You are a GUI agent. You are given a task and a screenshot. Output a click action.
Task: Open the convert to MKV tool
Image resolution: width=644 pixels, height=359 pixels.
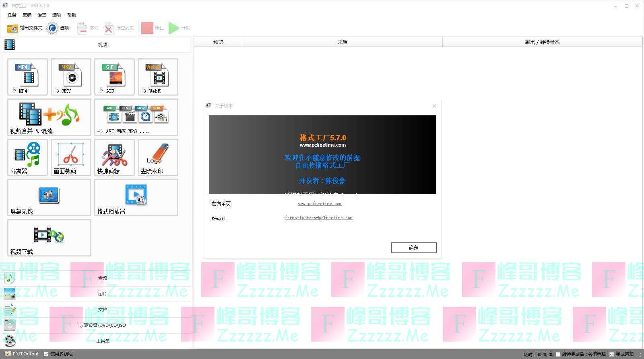click(x=71, y=77)
